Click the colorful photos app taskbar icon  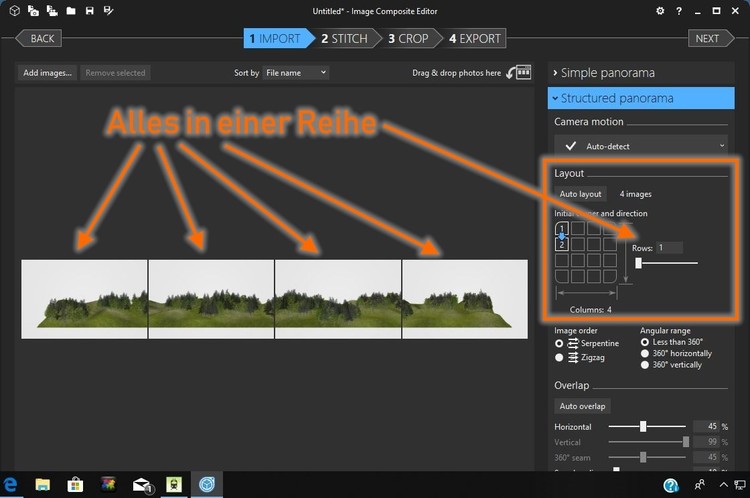(109, 485)
